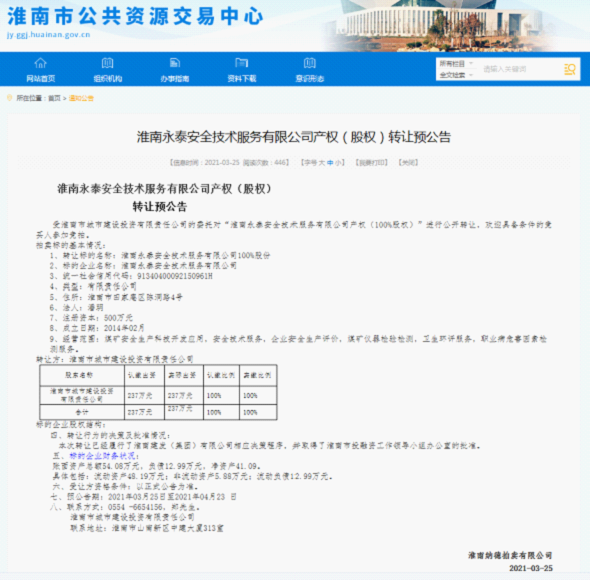Screen dimensions: 590x580
Task: Click the blue 标的企业财务状况 text
Action: (102, 456)
